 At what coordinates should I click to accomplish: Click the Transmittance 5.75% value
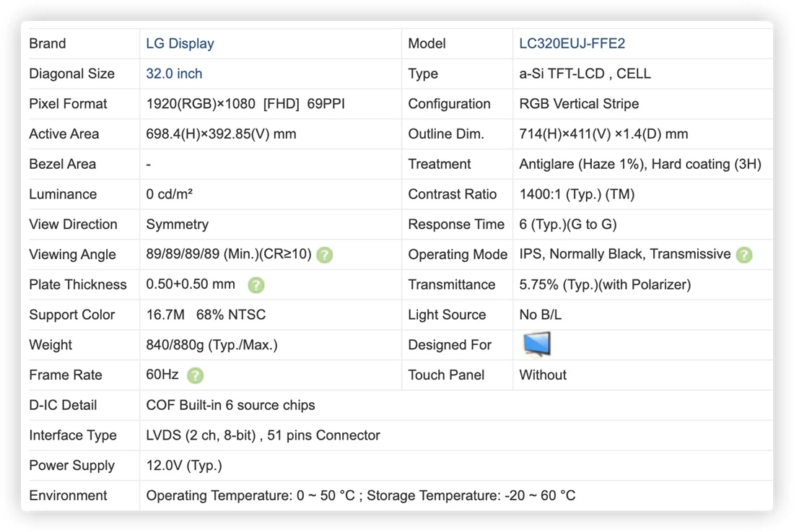pos(605,285)
